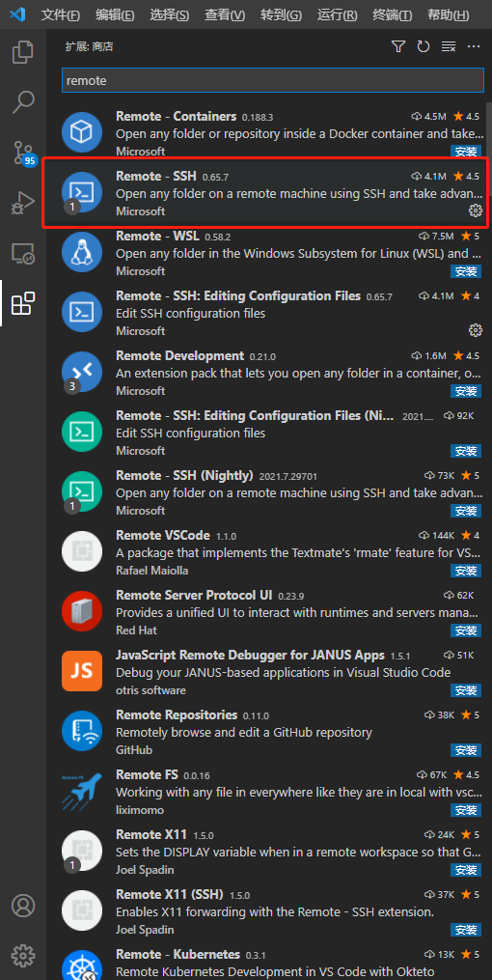Open gear menu for SSH Editing Configuration Files
The height and width of the screenshot is (980, 492).
(476, 330)
